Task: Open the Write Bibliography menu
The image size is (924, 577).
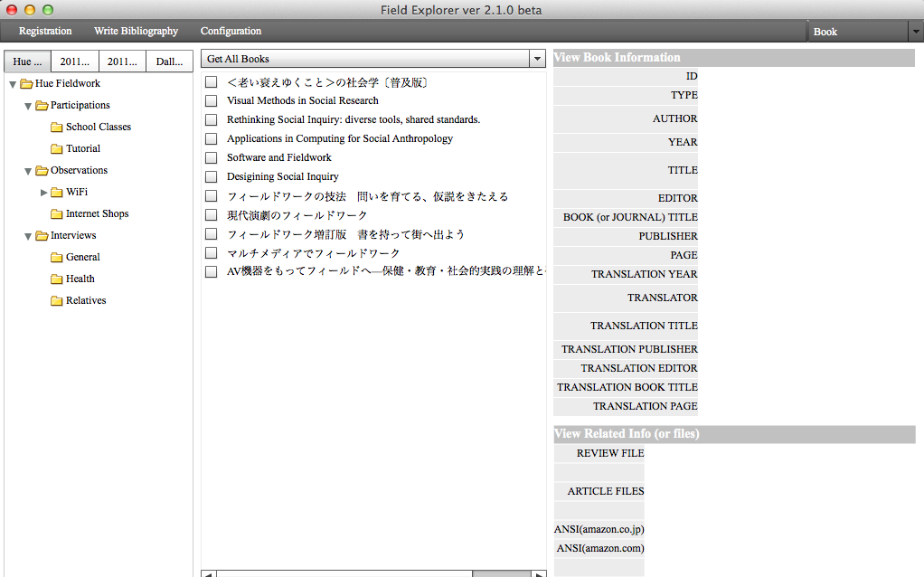Action: [136, 31]
